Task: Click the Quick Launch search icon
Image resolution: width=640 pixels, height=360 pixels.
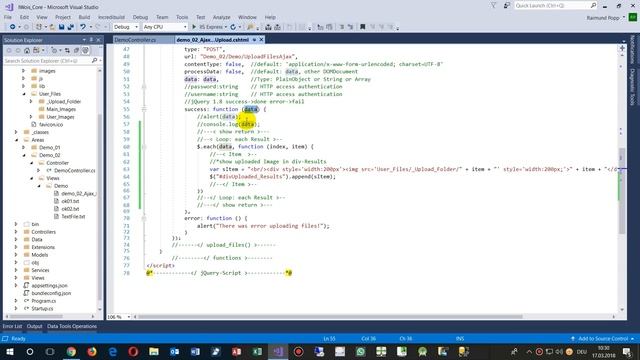Action: coord(593,5)
